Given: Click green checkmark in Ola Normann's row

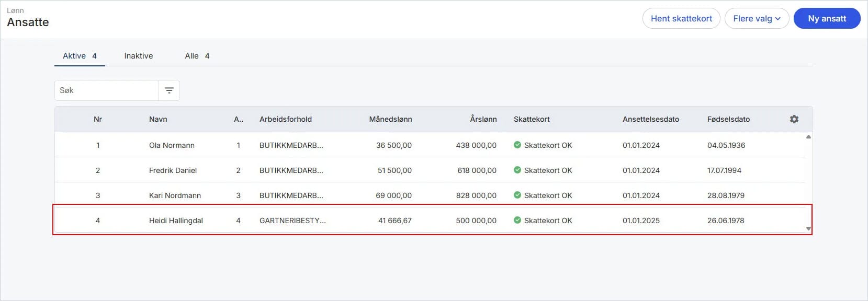Looking at the screenshot, I should (x=517, y=145).
